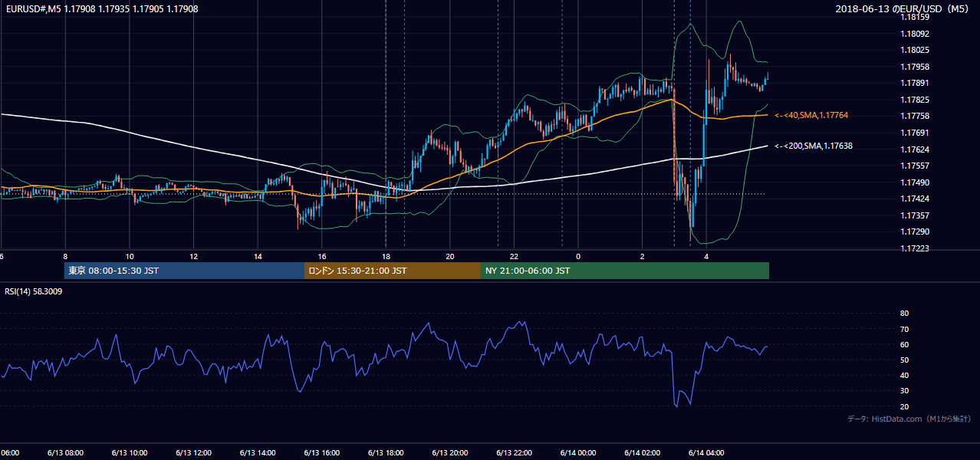Click RSI scale level 30
Screen dimensions: 980x460
pyautogui.click(x=904, y=391)
